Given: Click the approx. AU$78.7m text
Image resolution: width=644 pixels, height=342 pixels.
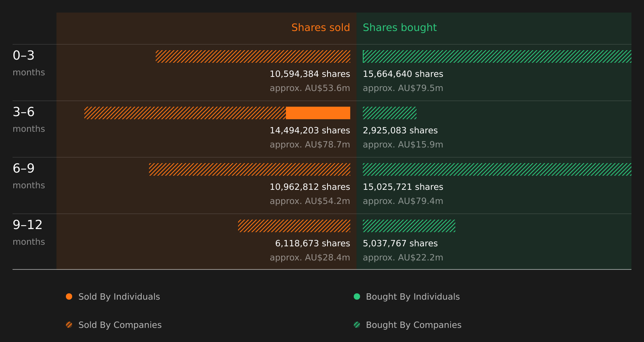Looking at the screenshot, I should (310, 145).
